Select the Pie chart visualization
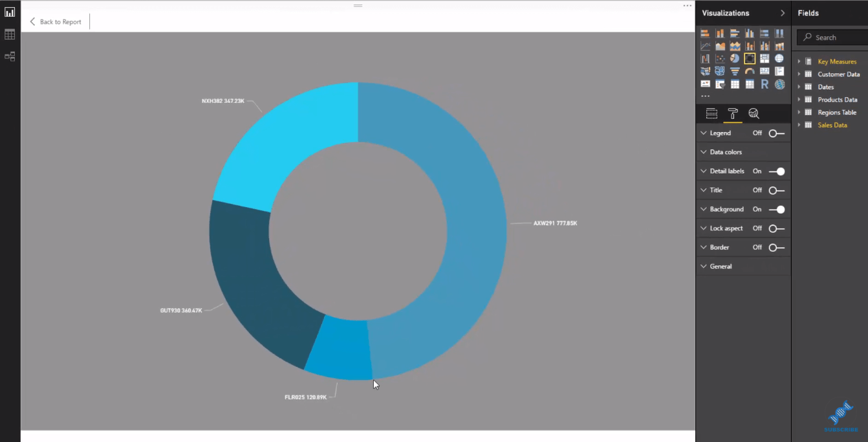 735,59
